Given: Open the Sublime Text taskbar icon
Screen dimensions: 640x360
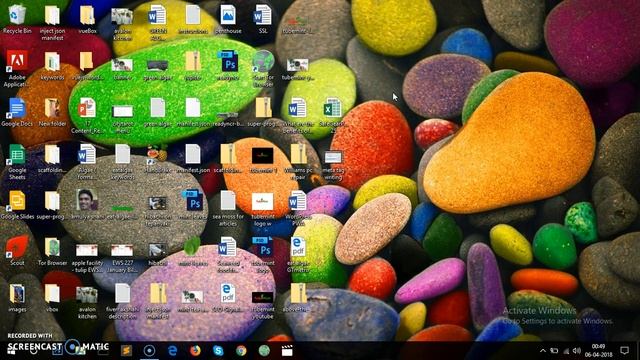Looking at the screenshot, I should pyautogui.click(x=126, y=351).
